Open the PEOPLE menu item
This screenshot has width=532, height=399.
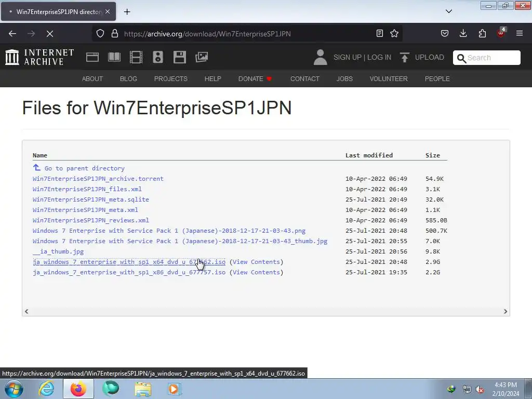point(437,79)
